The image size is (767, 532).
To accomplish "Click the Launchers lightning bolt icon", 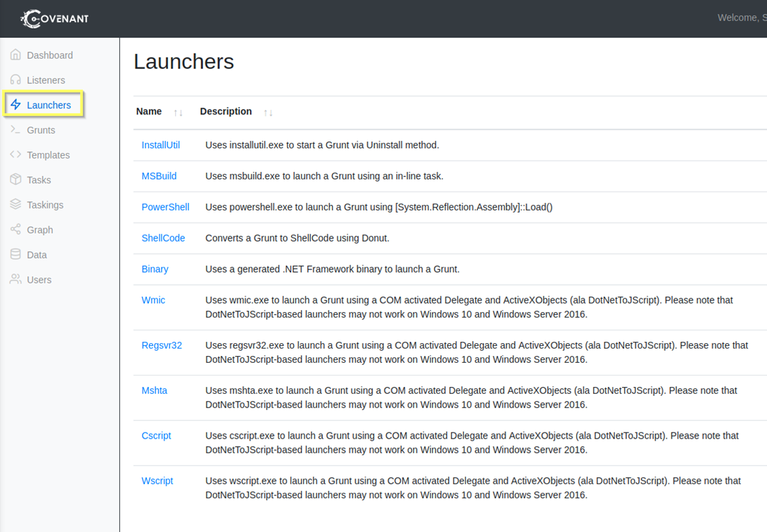I will pyautogui.click(x=16, y=105).
